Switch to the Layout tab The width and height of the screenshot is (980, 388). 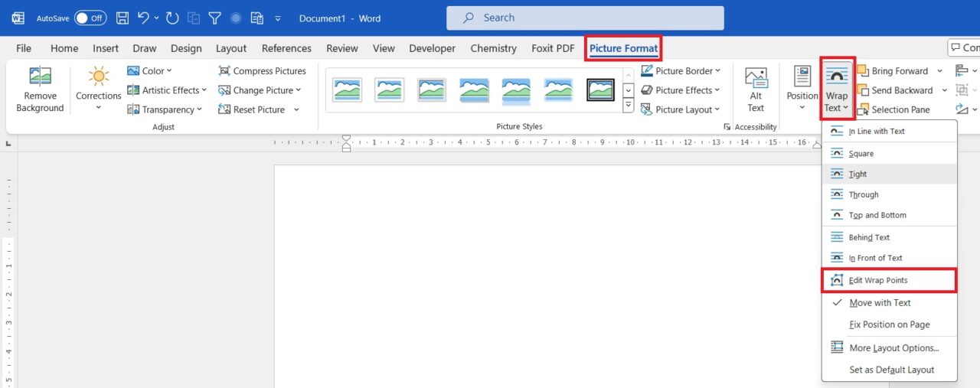(230, 48)
